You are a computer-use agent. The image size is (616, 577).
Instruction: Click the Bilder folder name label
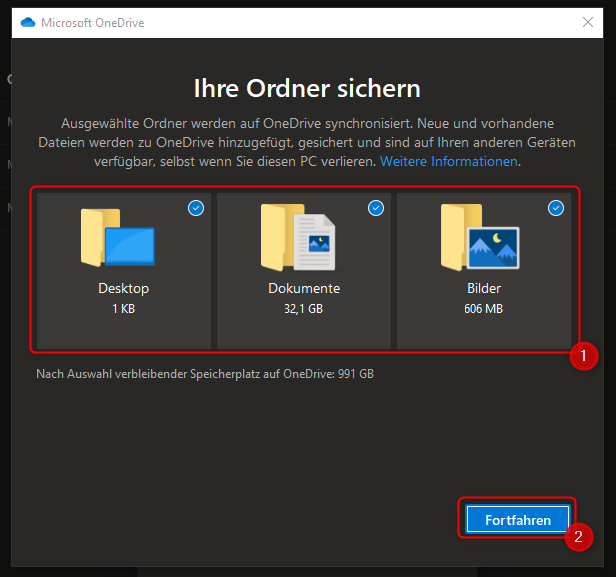click(x=484, y=288)
